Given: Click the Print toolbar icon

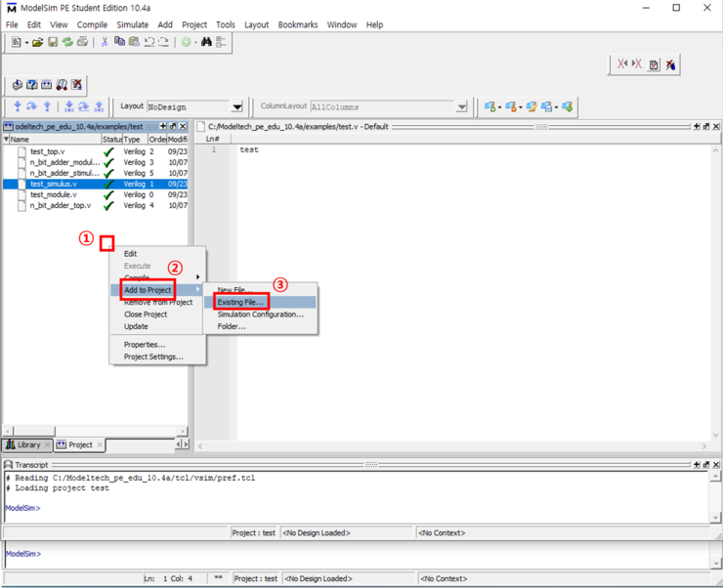Looking at the screenshot, I should pyautogui.click(x=82, y=42).
